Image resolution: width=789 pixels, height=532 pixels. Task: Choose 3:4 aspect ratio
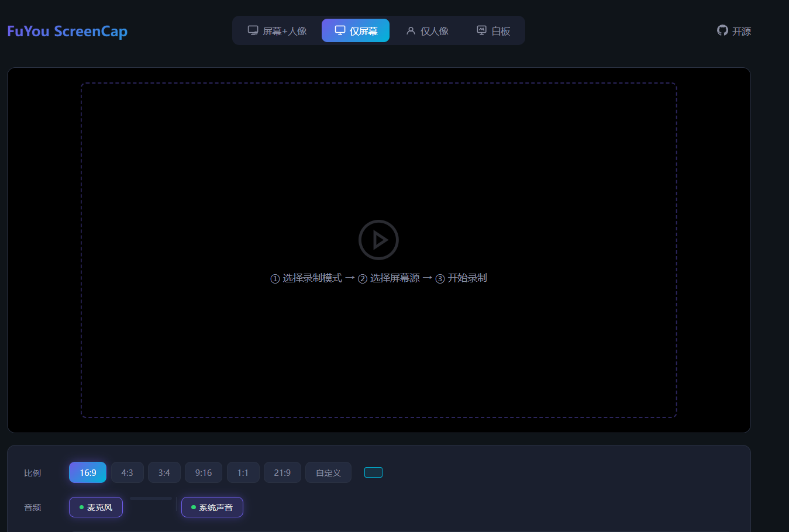(164, 472)
